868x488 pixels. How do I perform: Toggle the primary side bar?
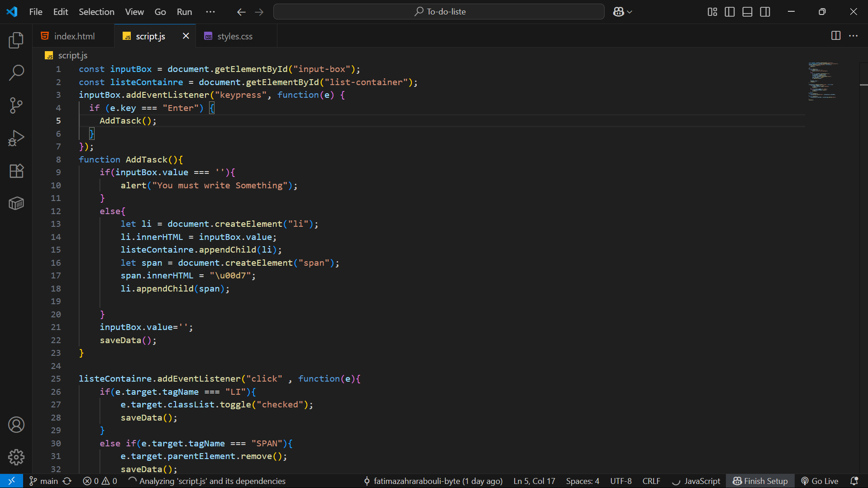coord(730,12)
